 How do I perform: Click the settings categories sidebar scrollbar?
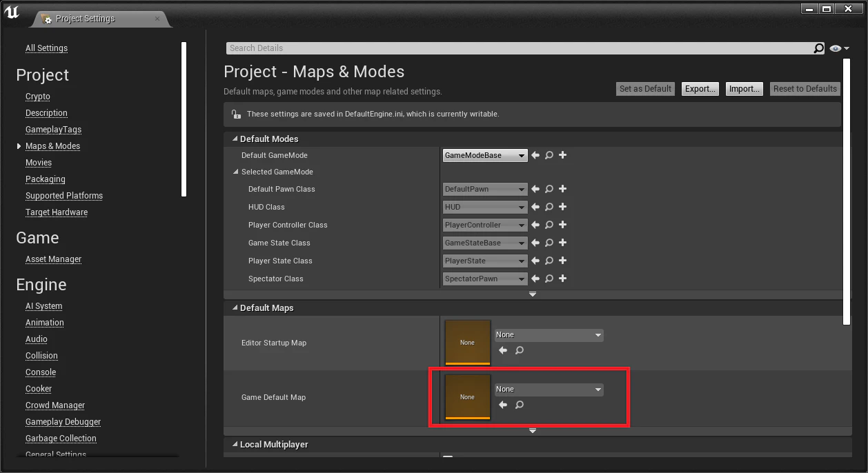pyautogui.click(x=184, y=119)
